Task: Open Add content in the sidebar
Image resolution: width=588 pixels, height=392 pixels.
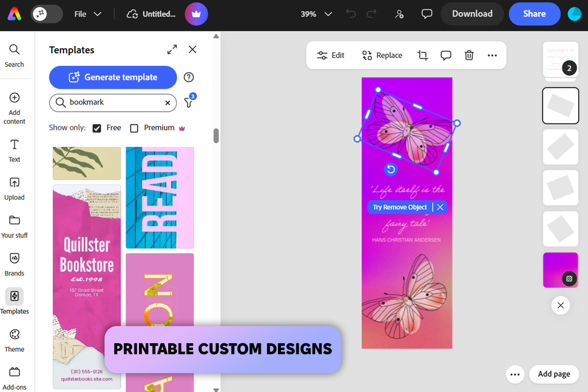Action: (x=14, y=108)
